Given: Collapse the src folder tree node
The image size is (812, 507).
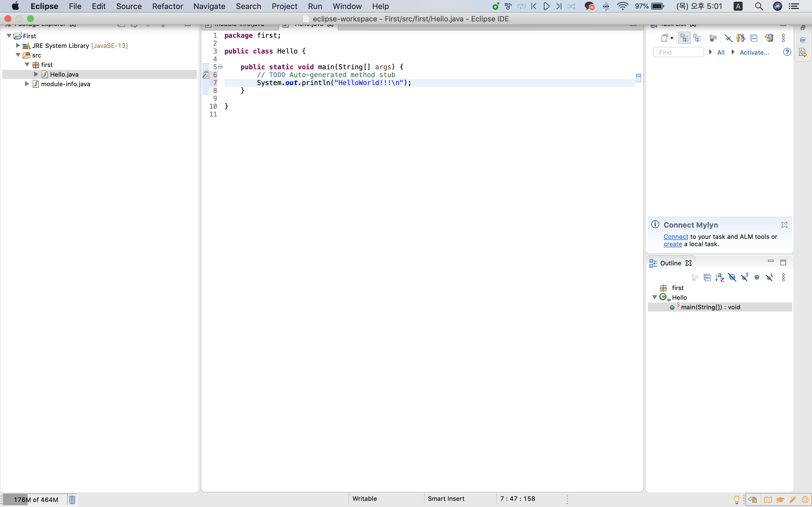Looking at the screenshot, I should pos(18,55).
